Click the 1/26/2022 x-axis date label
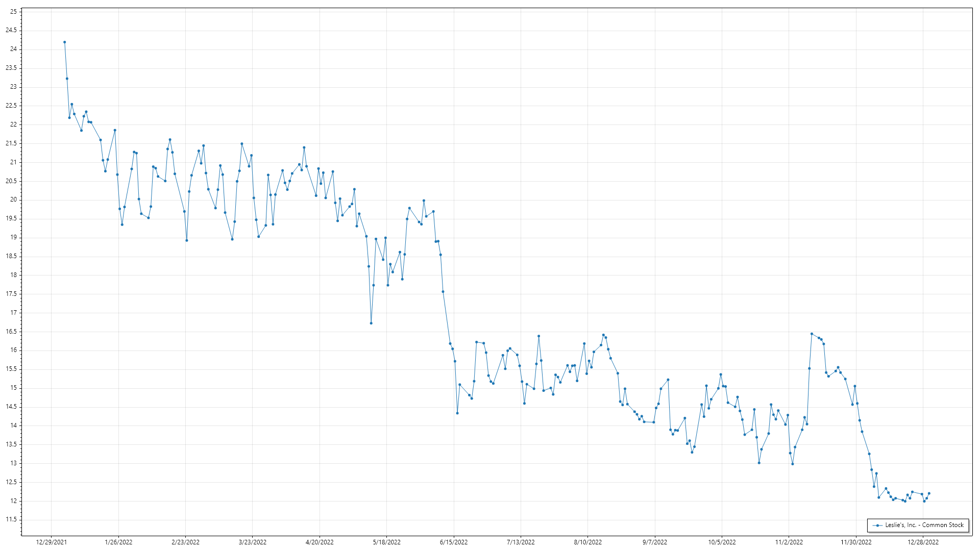 click(x=118, y=542)
